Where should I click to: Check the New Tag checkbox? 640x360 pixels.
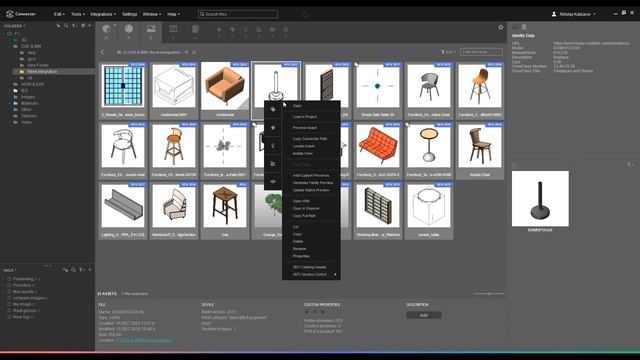[x=9, y=317]
